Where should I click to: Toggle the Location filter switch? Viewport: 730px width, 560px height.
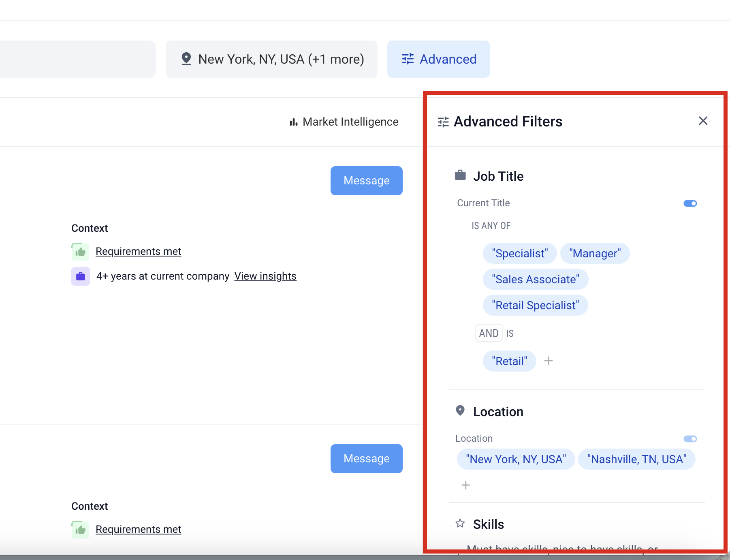(690, 439)
